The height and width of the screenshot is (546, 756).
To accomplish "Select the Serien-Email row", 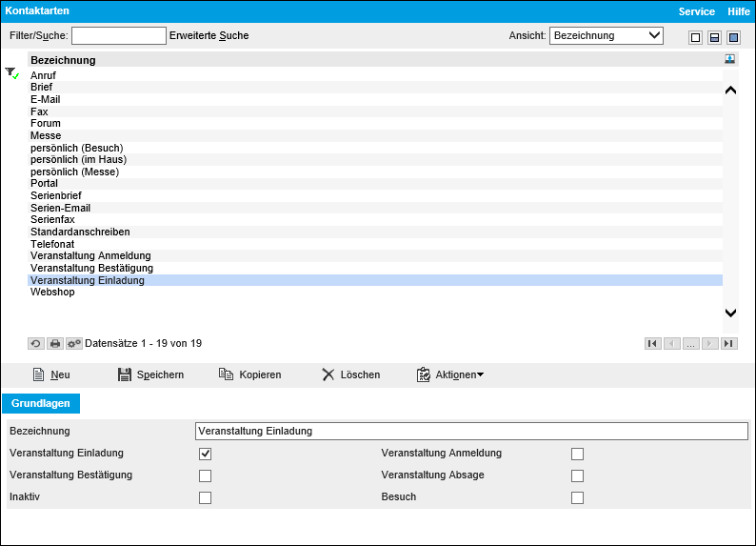I will pos(374,208).
